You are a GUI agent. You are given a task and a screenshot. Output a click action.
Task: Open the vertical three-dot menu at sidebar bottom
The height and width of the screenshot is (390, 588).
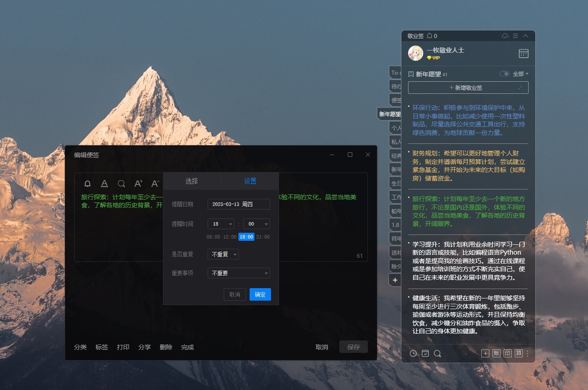point(527,353)
